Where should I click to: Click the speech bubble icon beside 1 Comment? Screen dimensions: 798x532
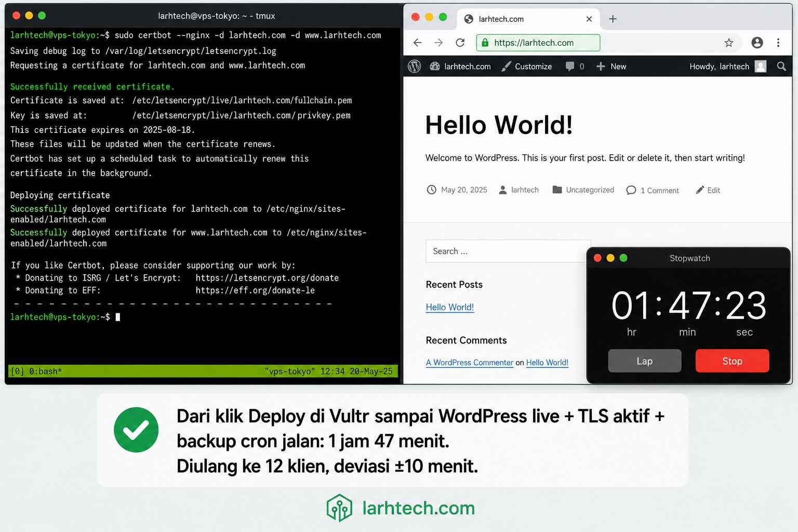[x=631, y=190]
